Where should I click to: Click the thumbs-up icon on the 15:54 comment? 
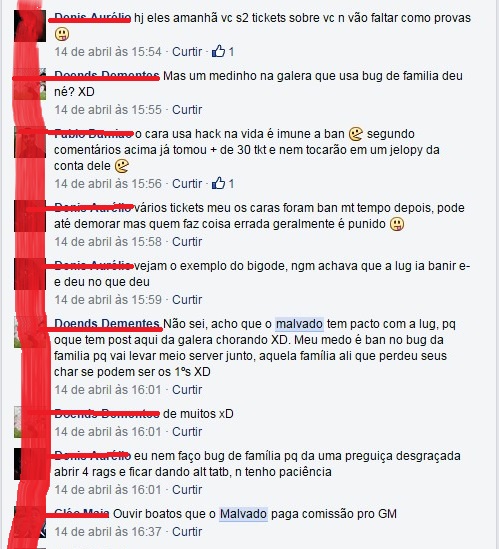tap(218, 51)
